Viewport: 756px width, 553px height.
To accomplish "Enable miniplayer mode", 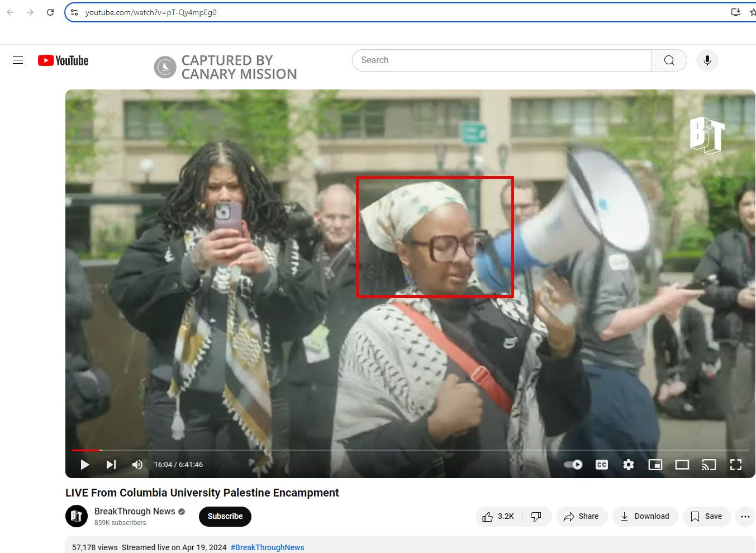I will (655, 465).
